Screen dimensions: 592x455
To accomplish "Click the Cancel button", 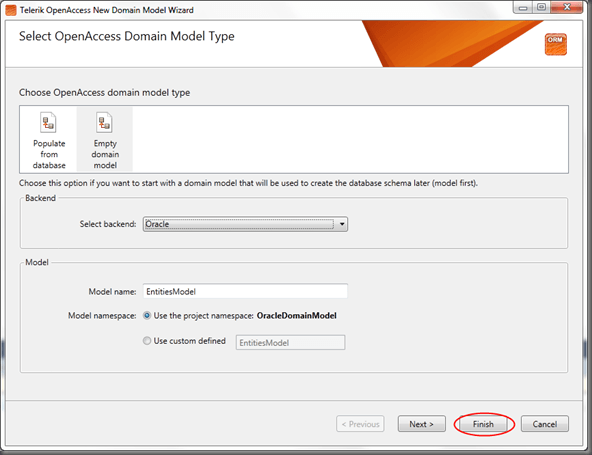I will tap(544, 424).
